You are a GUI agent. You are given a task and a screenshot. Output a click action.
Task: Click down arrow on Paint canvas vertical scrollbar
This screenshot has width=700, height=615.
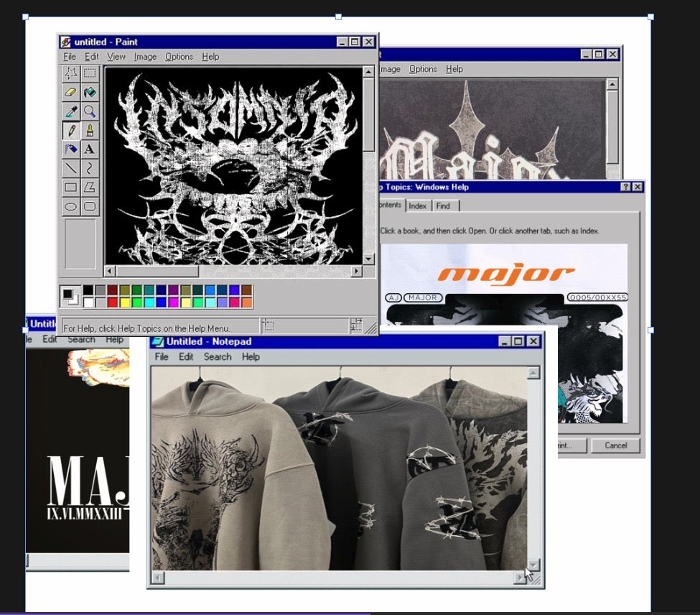[x=368, y=259]
